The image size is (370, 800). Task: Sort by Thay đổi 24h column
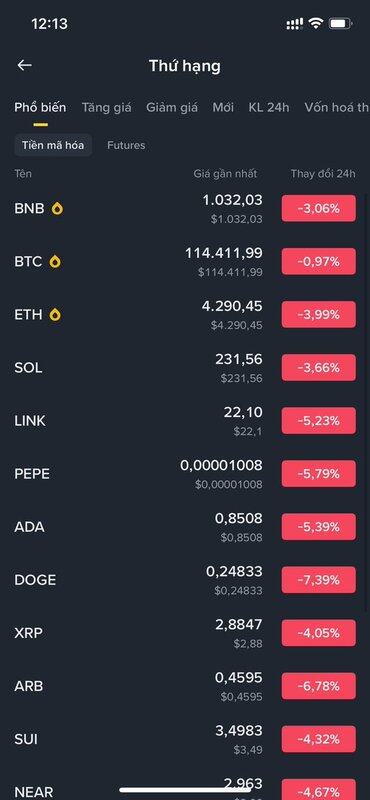(x=323, y=174)
